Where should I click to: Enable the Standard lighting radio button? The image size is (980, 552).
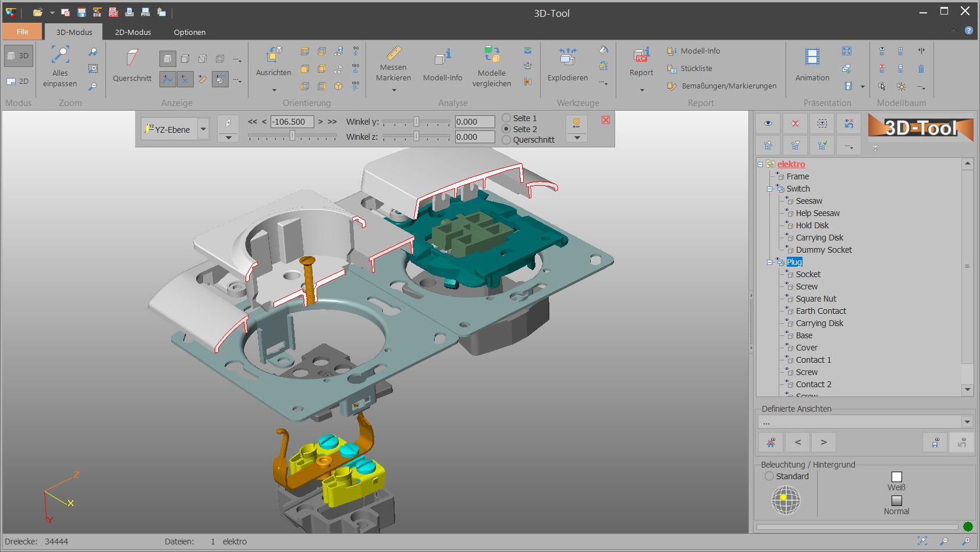(x=769, y=476)
